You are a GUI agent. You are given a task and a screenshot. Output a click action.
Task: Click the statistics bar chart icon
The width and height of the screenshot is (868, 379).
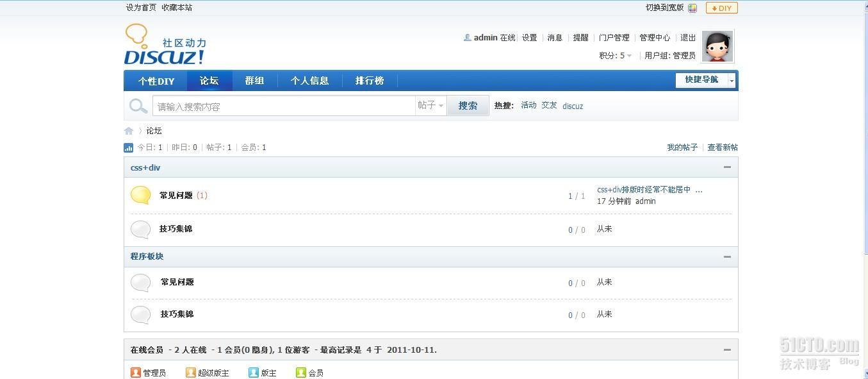point(128,147)
